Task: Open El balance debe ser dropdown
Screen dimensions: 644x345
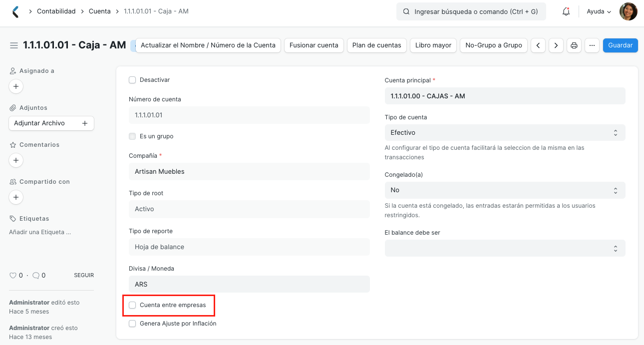Action: [505, 248]
